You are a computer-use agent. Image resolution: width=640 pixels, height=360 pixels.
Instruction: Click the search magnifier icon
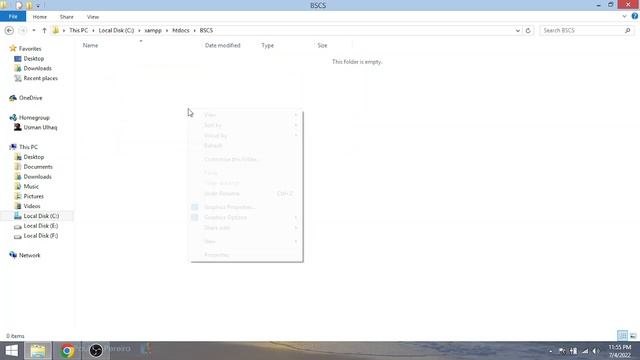(x=627, y=31)
